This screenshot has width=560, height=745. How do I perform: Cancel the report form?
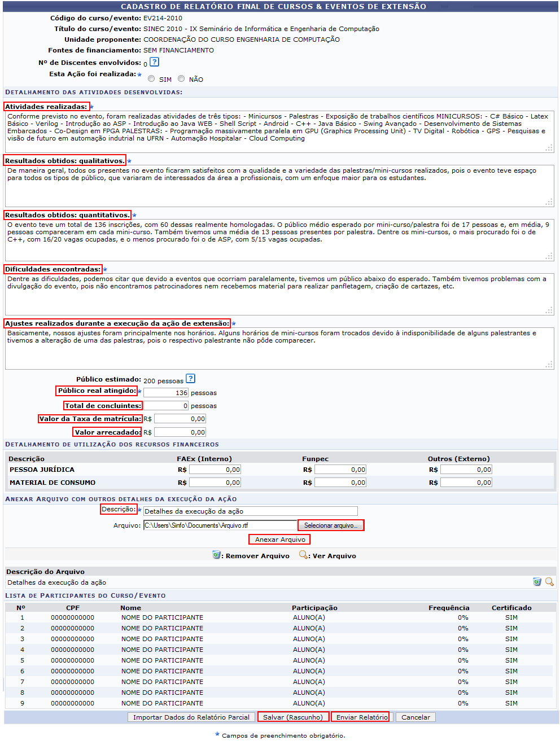[x=415, y=717]
